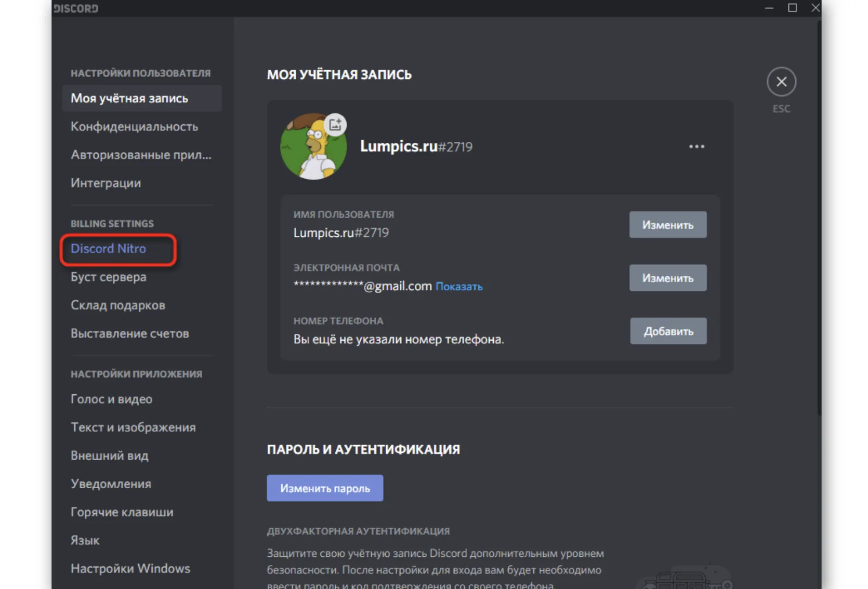Viewport: 868px width, 589px height.
Task: Click the phone number not specified text
Action: [399, 339]
